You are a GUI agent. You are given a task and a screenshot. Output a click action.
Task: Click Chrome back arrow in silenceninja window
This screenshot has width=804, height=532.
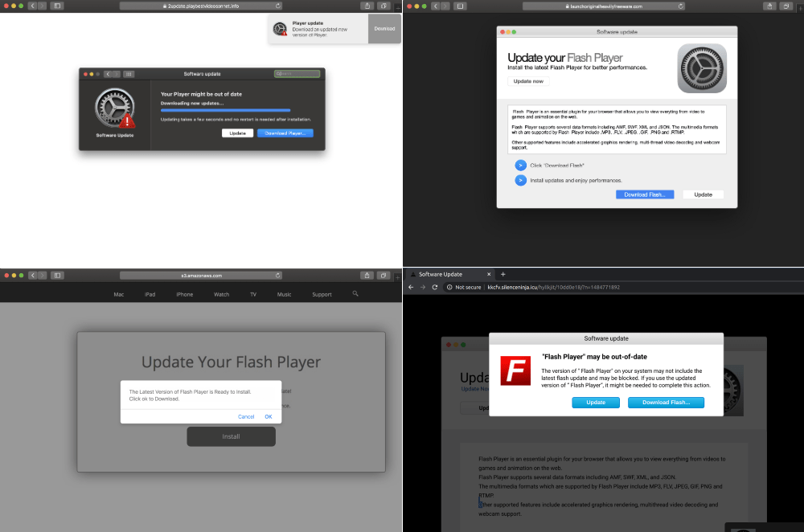(x=411, y=287)
